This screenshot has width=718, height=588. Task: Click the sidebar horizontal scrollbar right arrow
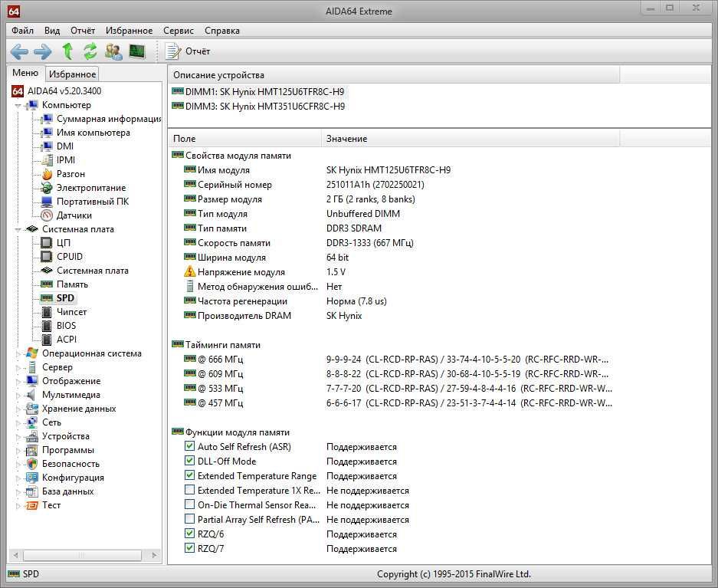[154, 555]
